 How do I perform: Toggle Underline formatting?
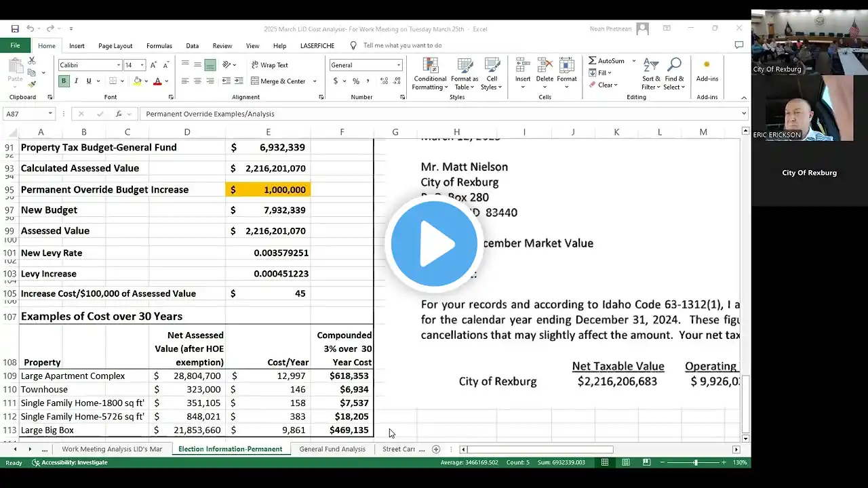[x=87, y=81]
